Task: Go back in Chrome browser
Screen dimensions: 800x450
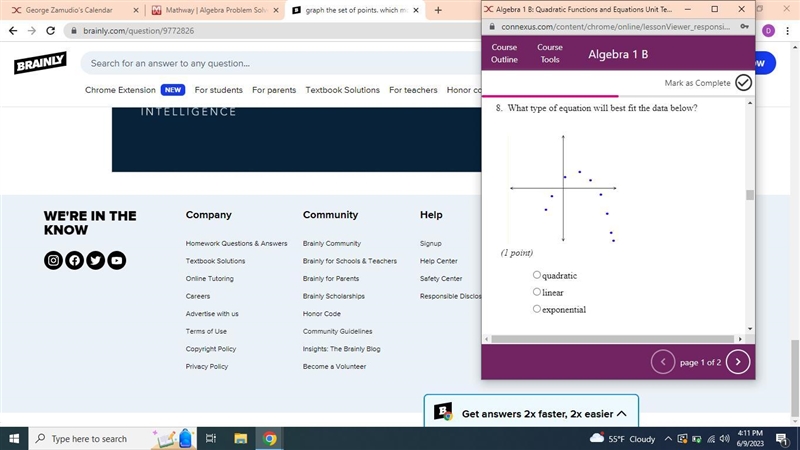Action: pos(13,31)
